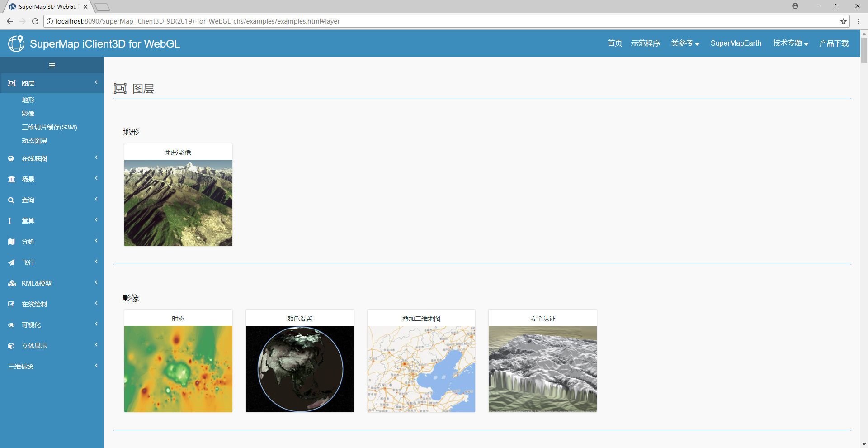Image resolution: width=868 pixels, height=448 pixels.
Task: Expand the 场景 section chevron
Action: [96, 178]
